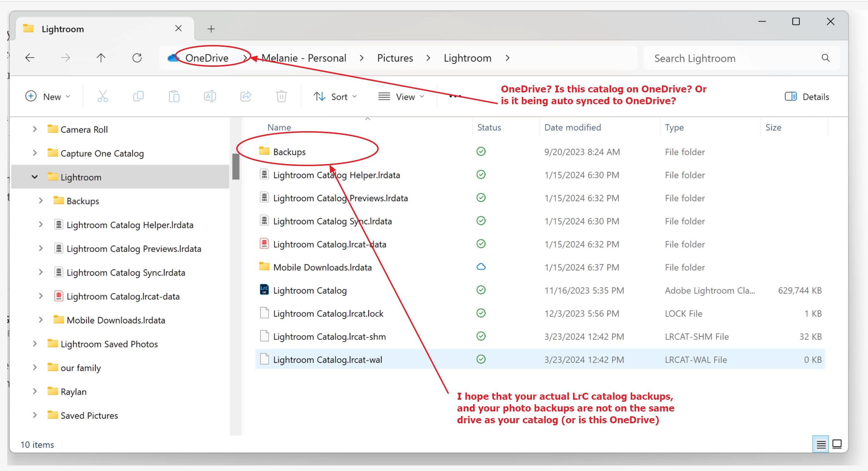868x471 pixels.
Task: Go up one folder level arrow
Action: [101, 58]
